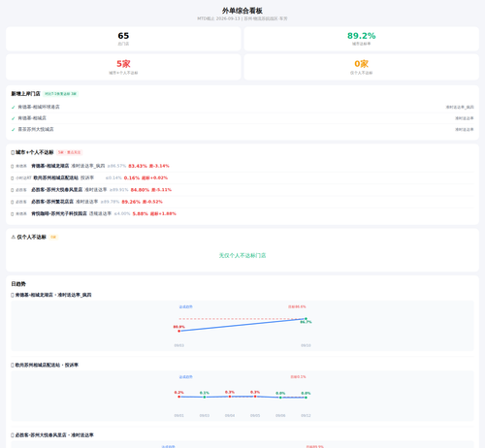
Task: Click the green badge next to 新增上岸门店
Action: click(61, 94)
